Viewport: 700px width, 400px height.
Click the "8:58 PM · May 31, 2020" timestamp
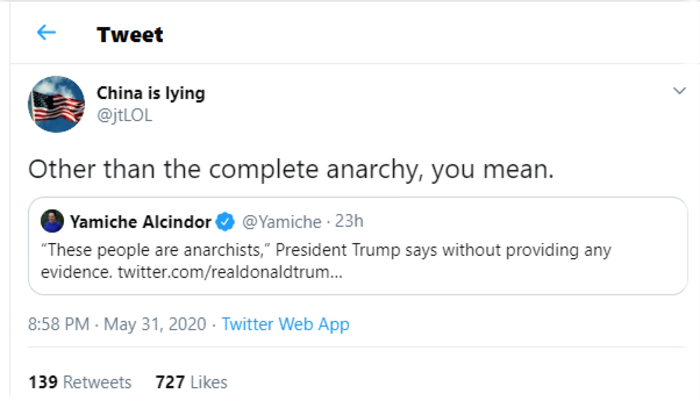pos(118,324)
